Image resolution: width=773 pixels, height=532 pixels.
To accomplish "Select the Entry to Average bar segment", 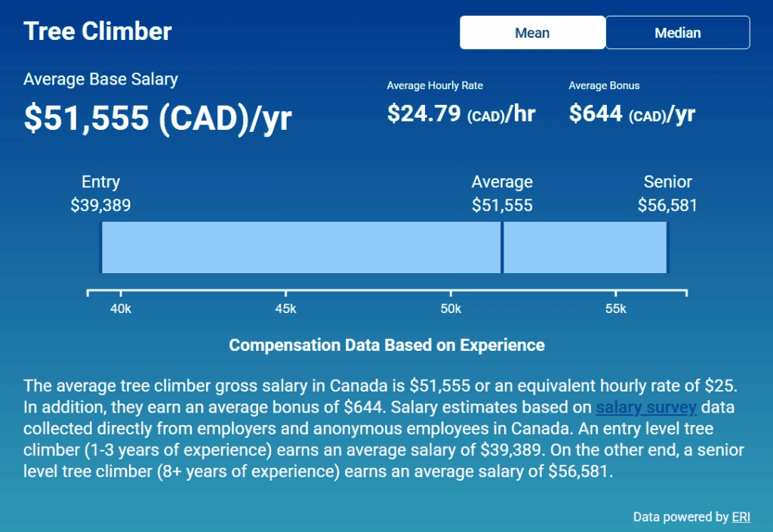I will [x=301, y=248].
